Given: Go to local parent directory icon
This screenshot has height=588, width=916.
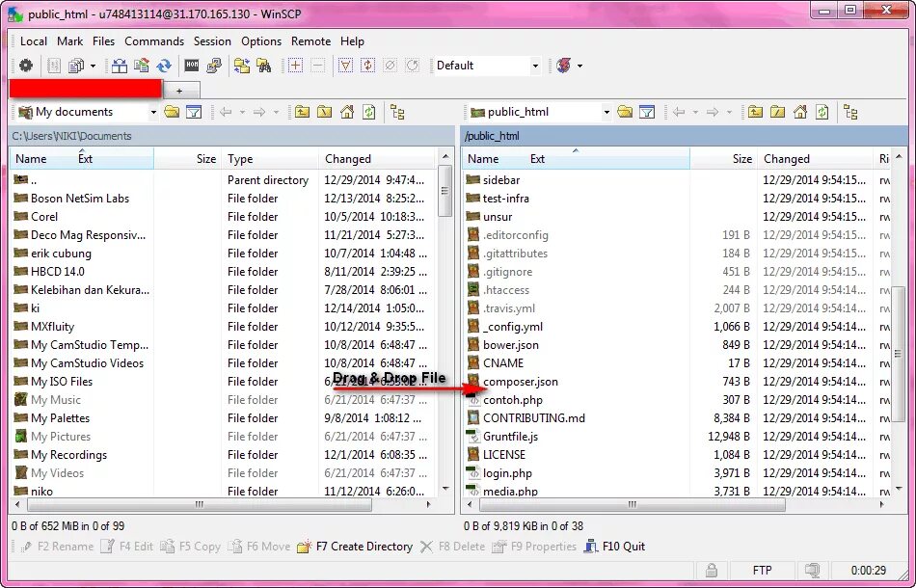Looking at the screenshot, I should (302, 112).
